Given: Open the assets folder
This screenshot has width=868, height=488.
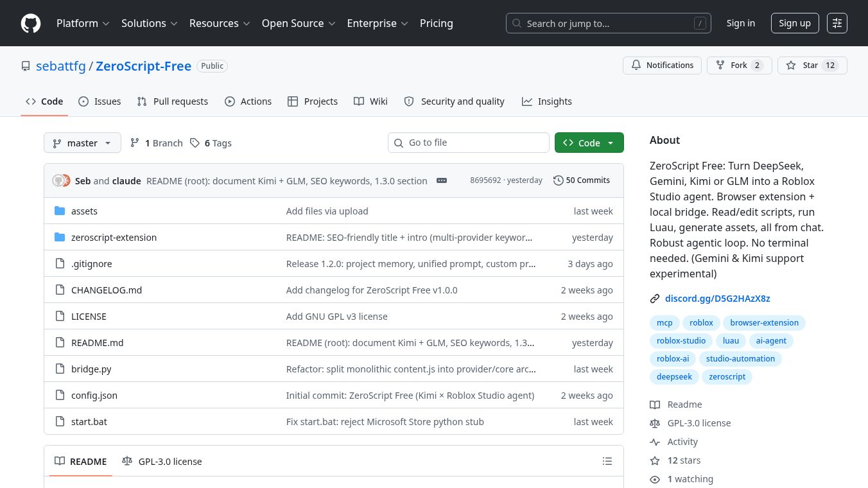Looking at the screenshot, I should click(x=84, y=211).
